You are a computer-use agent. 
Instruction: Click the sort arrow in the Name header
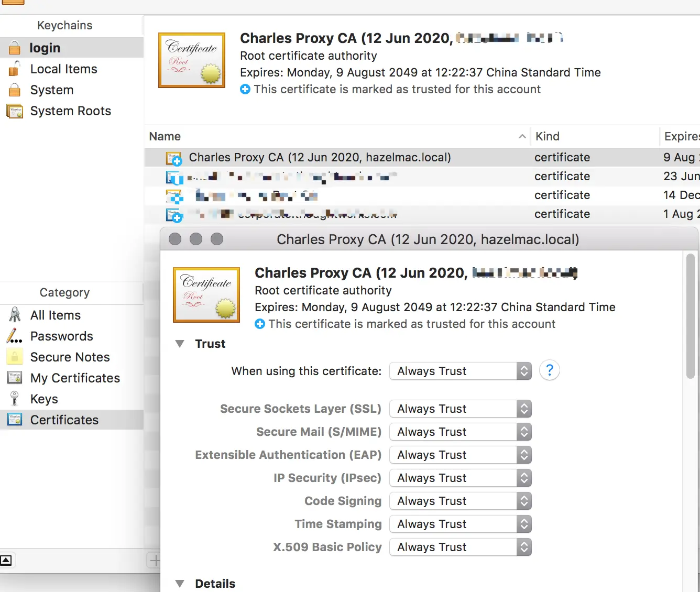coord(522,136)
